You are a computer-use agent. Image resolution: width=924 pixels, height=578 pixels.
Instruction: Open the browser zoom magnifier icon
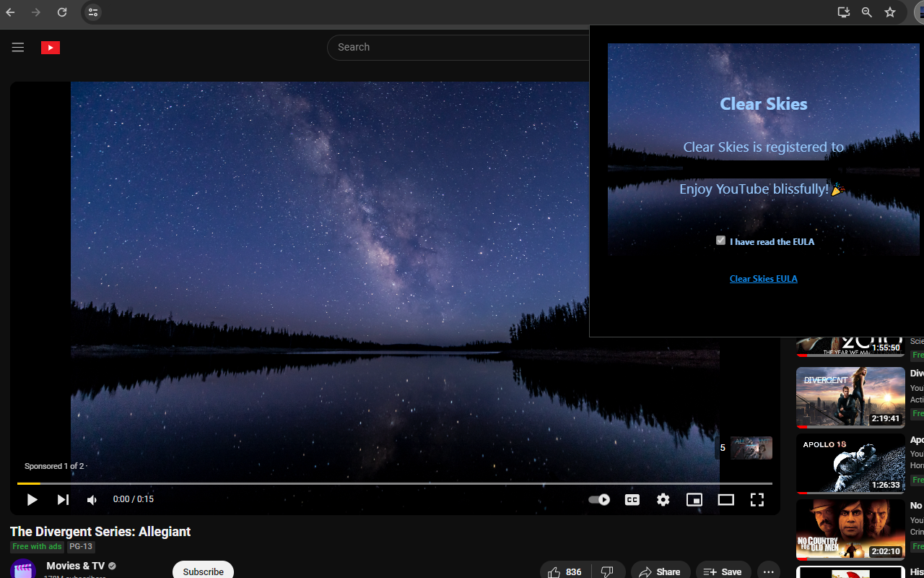point(866,12)
